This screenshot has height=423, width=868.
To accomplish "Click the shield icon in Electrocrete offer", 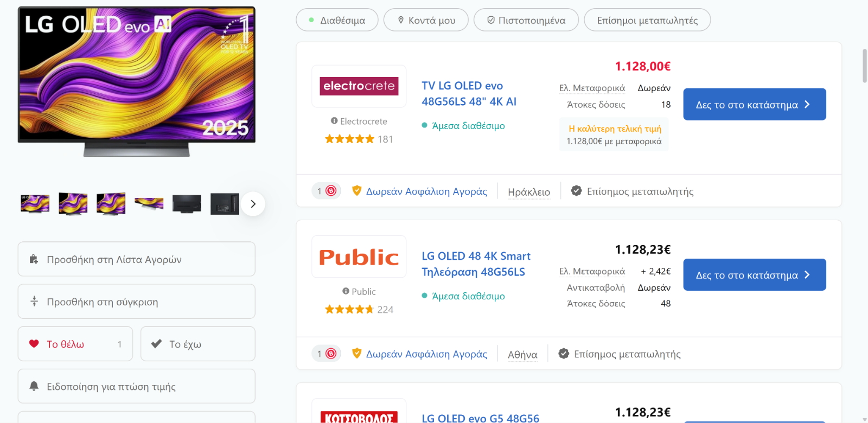I will pyautogui.click(x=356, y=191).
